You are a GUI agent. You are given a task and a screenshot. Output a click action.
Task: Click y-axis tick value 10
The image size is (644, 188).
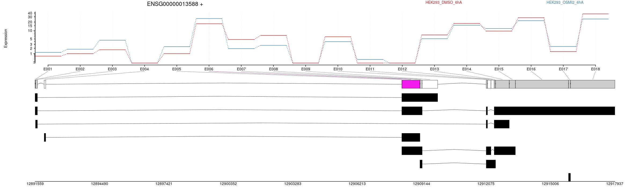click(30, 31)
